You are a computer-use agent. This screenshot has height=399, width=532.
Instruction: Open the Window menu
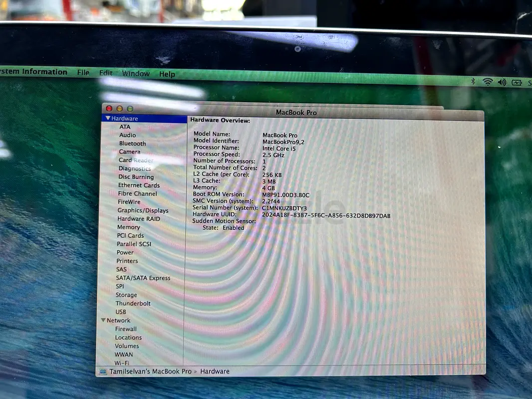click(136, 73)
